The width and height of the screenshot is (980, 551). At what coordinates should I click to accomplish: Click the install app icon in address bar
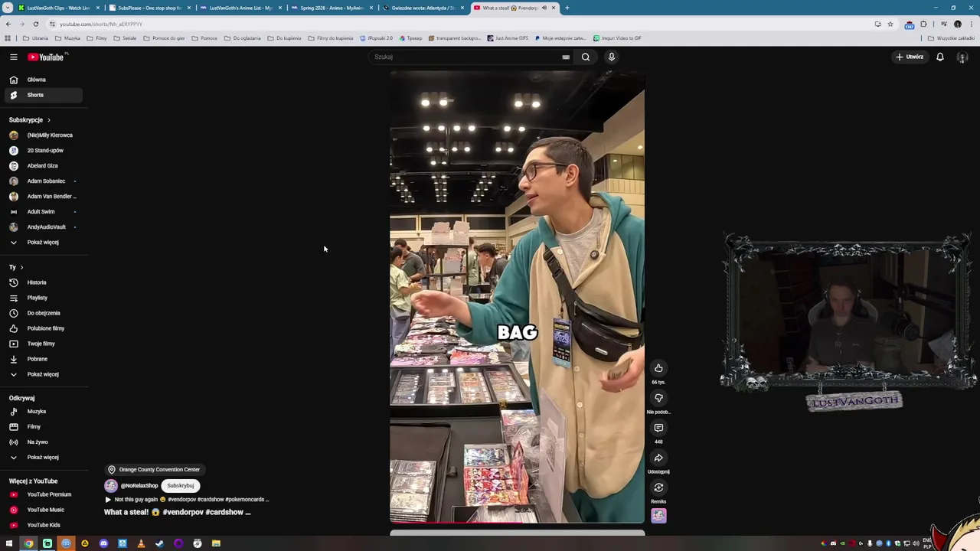coord(877,24)
